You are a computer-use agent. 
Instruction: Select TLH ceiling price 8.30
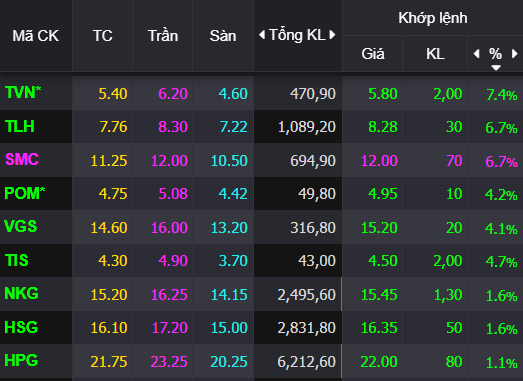(x=173, y=127)
